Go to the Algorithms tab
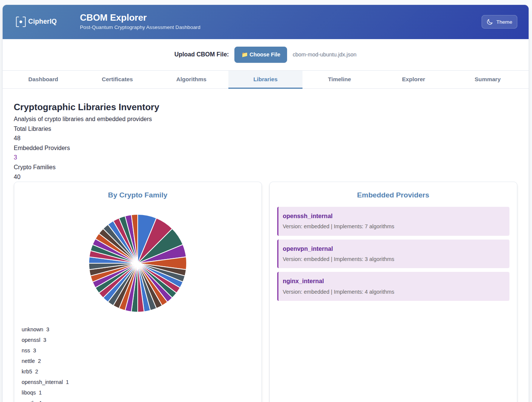 coord(191,79)
